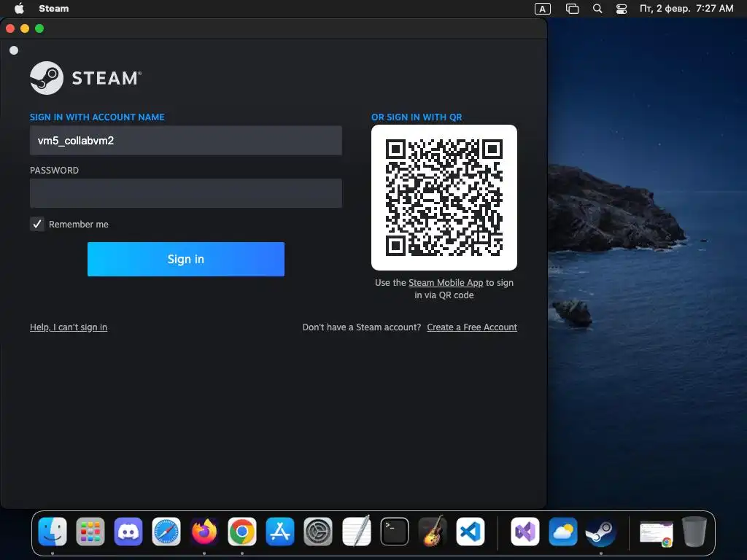Open the Trash in dock
The image size is (747, 560).
point(694,532)
